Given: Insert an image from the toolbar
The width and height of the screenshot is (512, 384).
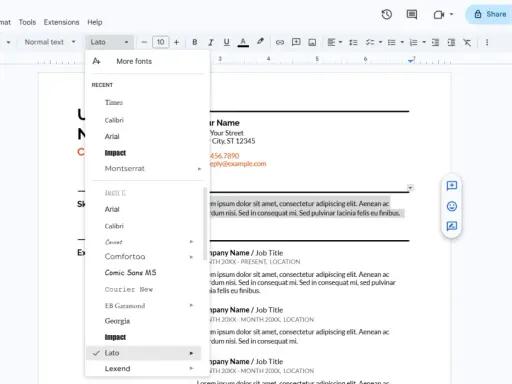Looking at the screenshot, I should (312, 42).
